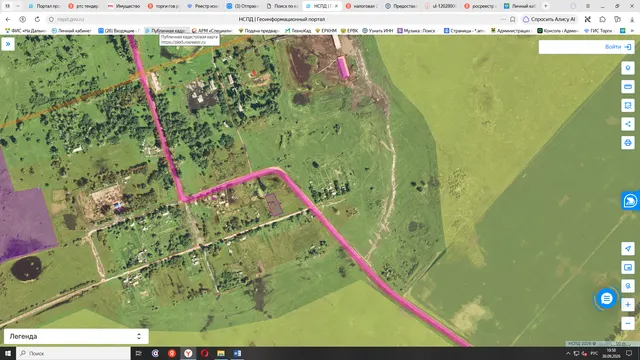Reload the page
640x360 pixels.
tap(37, 19)
